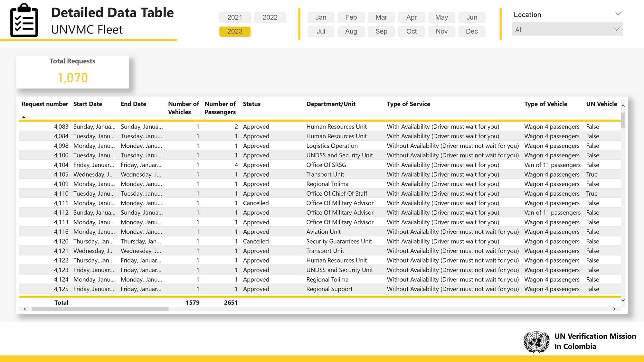Viewport: 644px width, 362px height.
Task: Click True value in row 4,110
Action: pyautogui.click(x=592, y=193)
